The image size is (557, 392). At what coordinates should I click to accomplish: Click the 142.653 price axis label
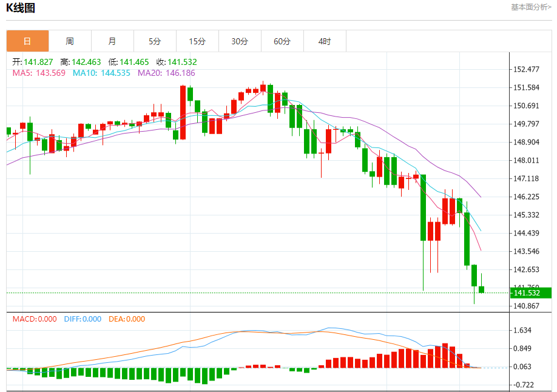(527, 270)
